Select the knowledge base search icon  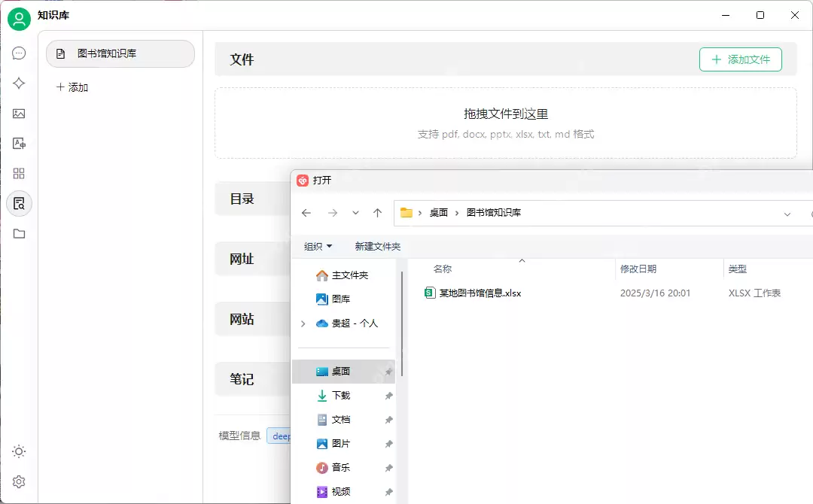[19, 203]
